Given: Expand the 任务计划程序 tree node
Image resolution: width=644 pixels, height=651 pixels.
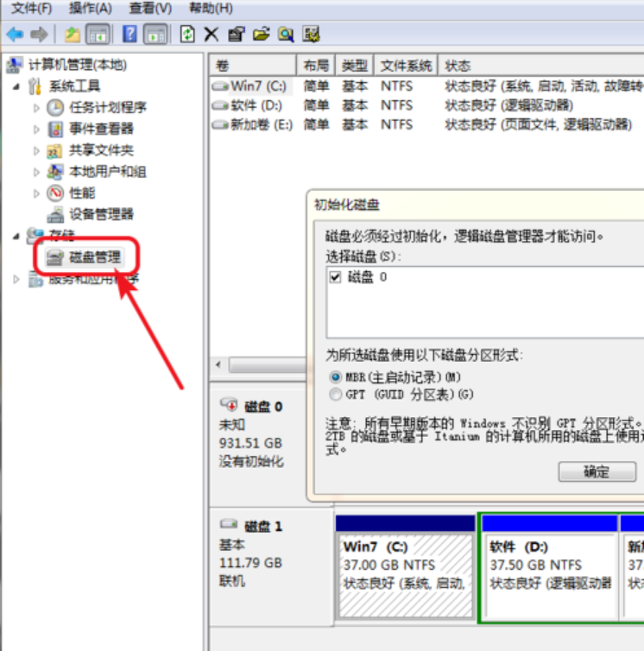Looking at the screenshot, I should (36, 108).
